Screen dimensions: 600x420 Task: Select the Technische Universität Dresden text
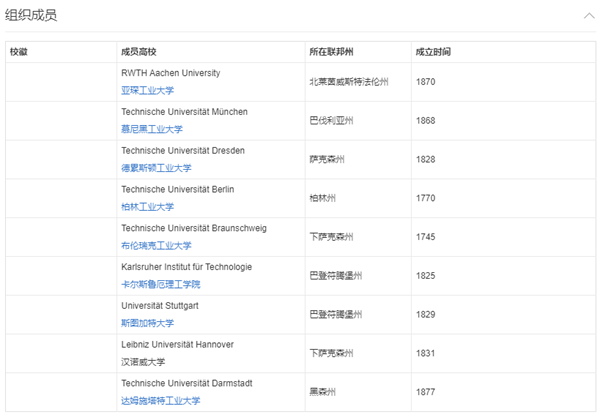pyautogui.click(x=183, y=150)
